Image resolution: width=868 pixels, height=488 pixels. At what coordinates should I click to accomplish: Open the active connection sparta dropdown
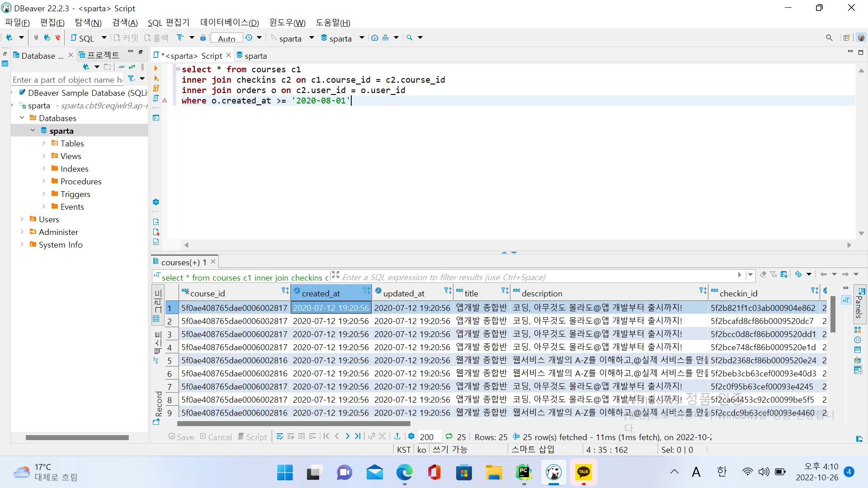point(311,38)
